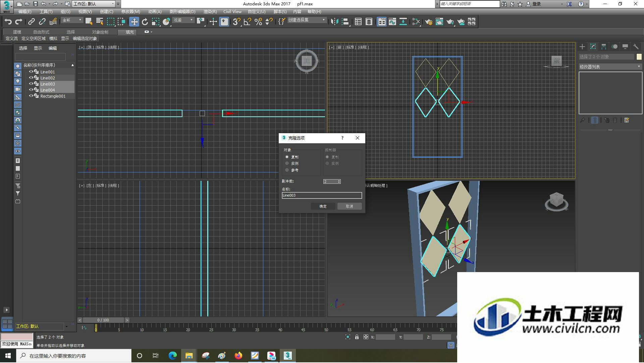Image resolution: width=644 pixels, height=363 pixels.
Task: Click the 副本数 spinner arrows
Action: pos(339,182)
